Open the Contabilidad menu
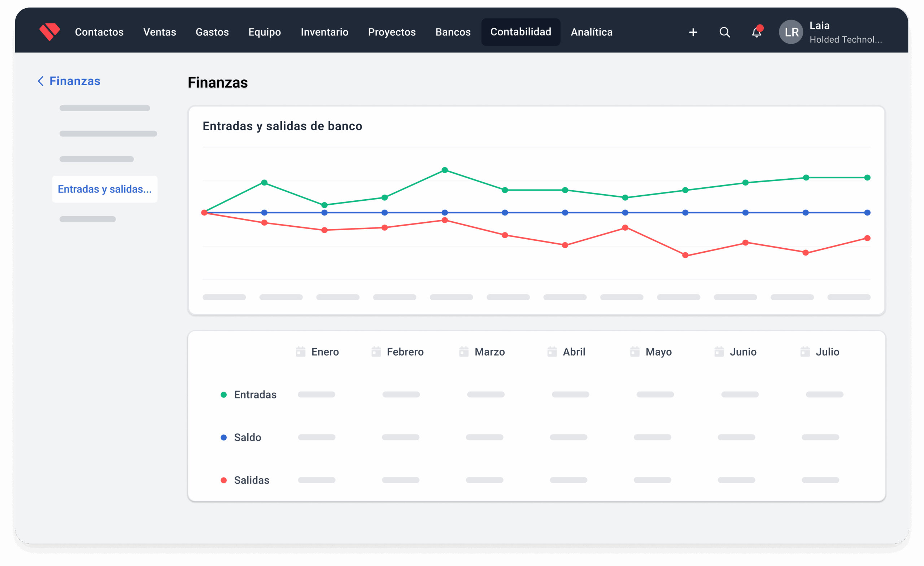 pos(520,32)
